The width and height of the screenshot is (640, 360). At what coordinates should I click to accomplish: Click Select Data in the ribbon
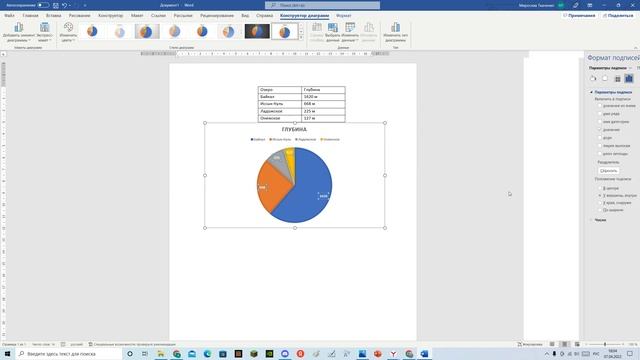click(333, 32)
